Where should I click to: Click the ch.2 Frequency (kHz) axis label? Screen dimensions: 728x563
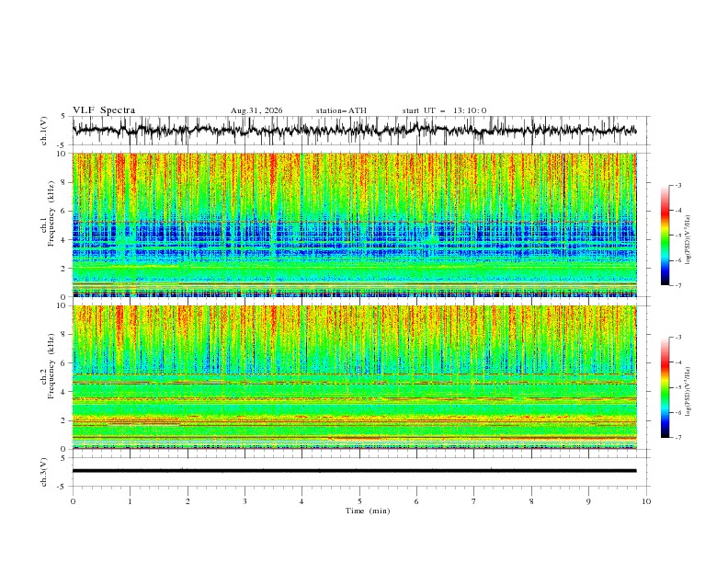(x=48, y=366)
